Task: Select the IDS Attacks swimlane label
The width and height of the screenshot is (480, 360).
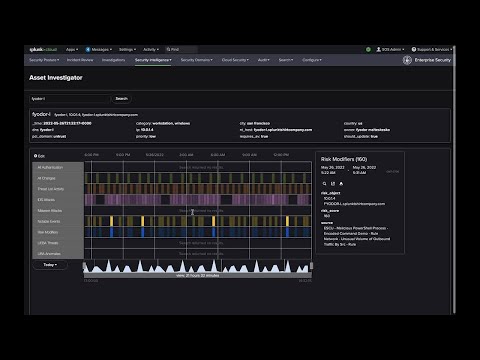Action: [58, 200]
